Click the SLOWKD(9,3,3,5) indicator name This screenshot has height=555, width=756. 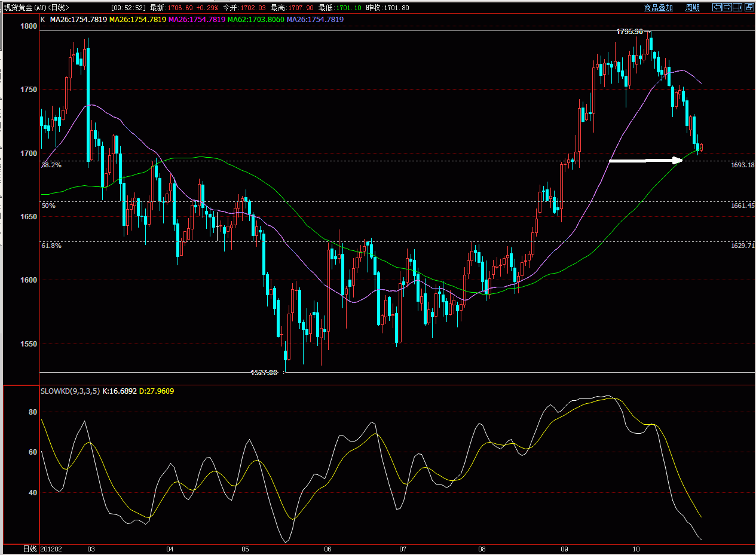70,391
